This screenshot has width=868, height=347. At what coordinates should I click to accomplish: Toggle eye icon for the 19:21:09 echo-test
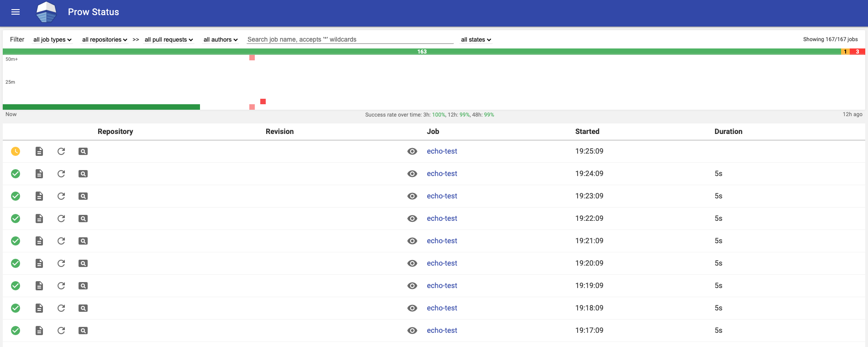[x=412, y=241]
